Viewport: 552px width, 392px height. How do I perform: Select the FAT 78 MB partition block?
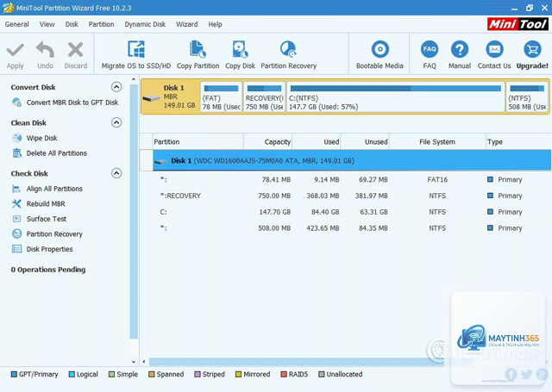tap(221, 96)
